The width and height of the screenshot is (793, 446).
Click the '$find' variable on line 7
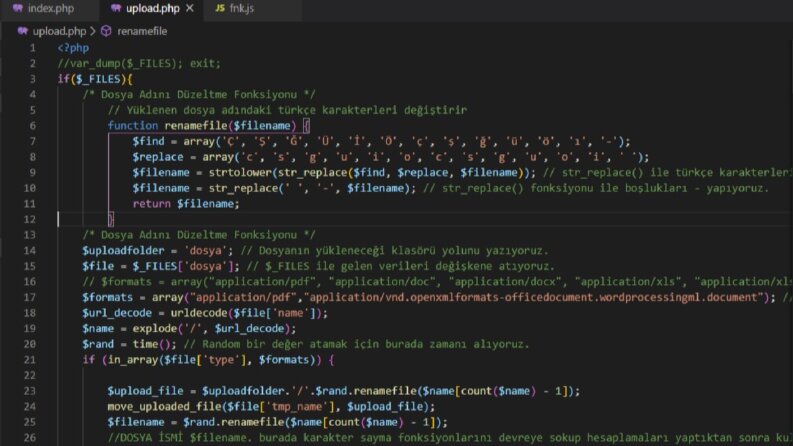(148, 142)
